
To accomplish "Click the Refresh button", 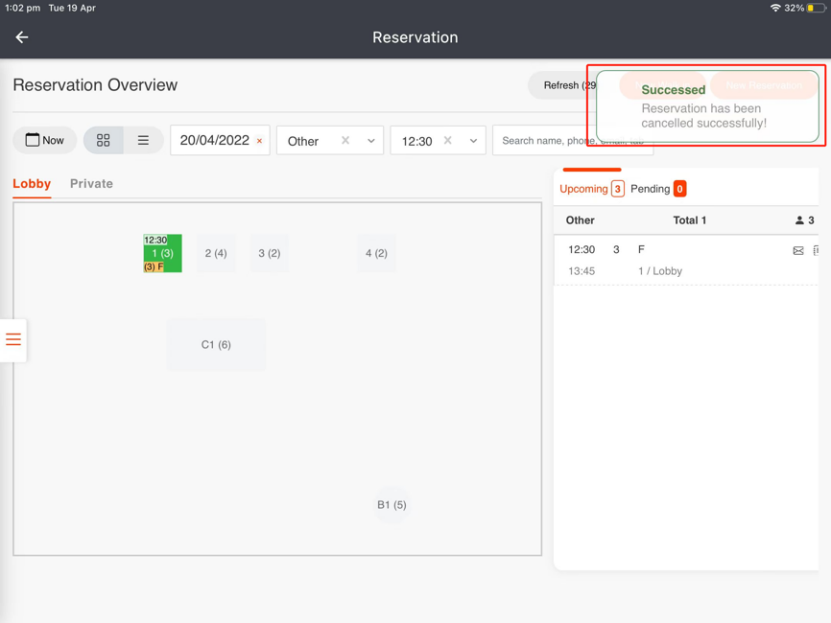I will point(562,86).
